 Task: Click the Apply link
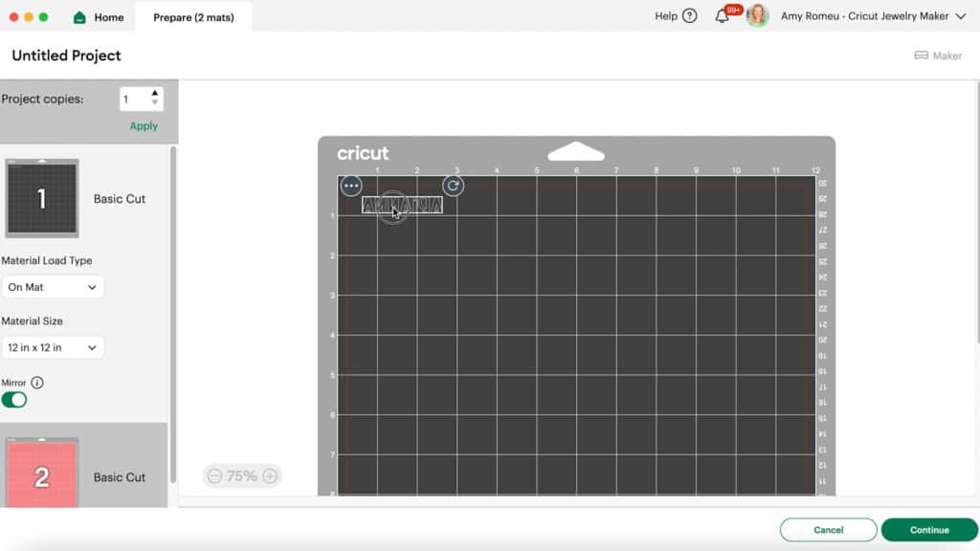[x=144, y=126]
